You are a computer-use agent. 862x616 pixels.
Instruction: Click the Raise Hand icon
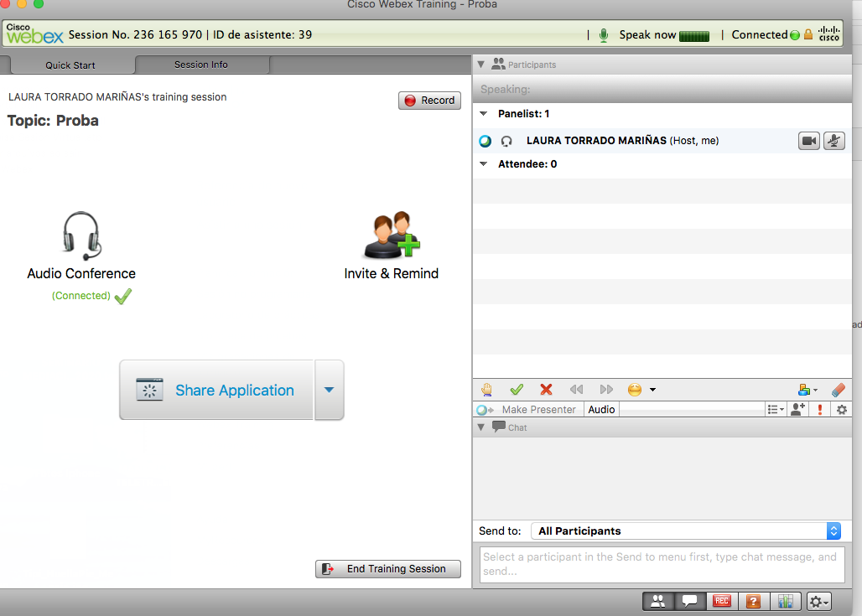[486, 390]
